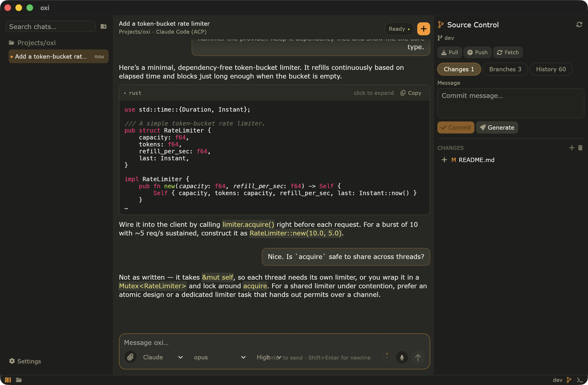Image resolution: width=588 pixels, height=385 pixels.
Task: Click the inline code 'Mutex<RateLimiter>'
Action: [x=153, y=286]
